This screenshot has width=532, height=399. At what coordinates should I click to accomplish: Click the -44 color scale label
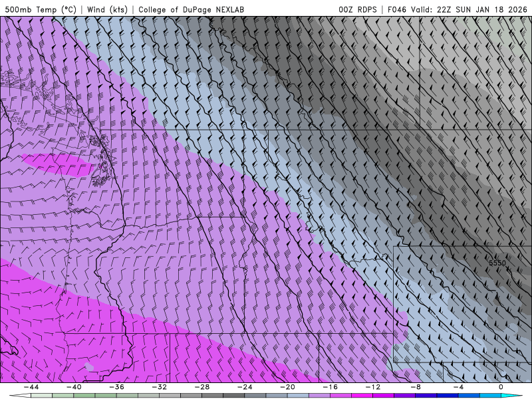coord(31,387)
